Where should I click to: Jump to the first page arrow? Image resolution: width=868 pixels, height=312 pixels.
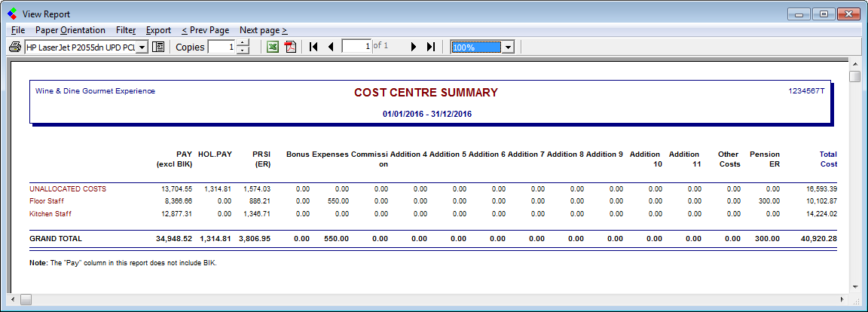(313, 47)
